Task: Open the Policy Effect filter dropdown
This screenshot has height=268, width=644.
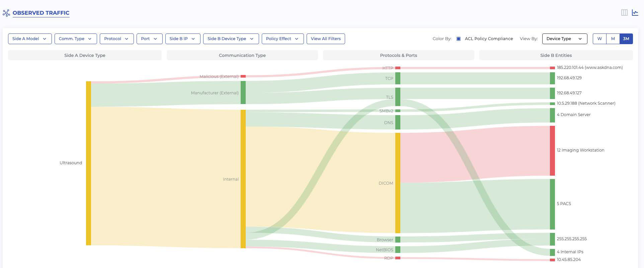Action: pyautogui.click(x=283, y=39)
